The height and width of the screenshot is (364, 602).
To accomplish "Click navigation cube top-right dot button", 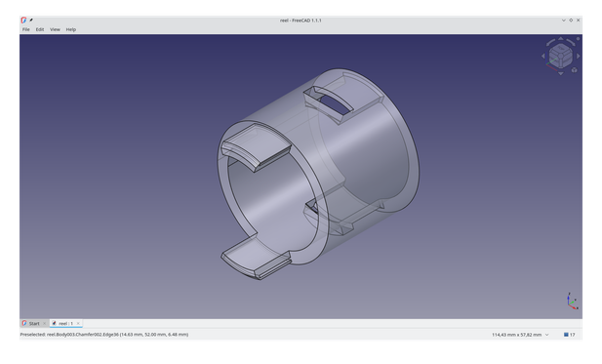I will point(579,39).
